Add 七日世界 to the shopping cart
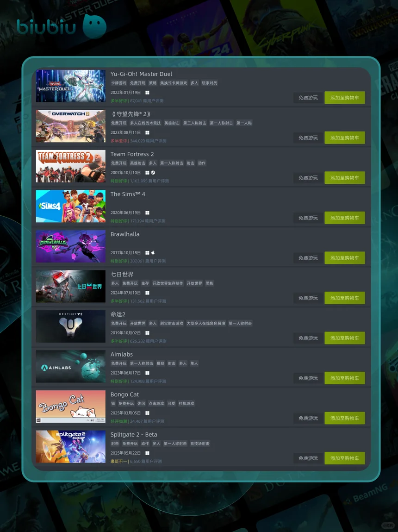Viewport: 398px width, 532px height. click(344, 298)
